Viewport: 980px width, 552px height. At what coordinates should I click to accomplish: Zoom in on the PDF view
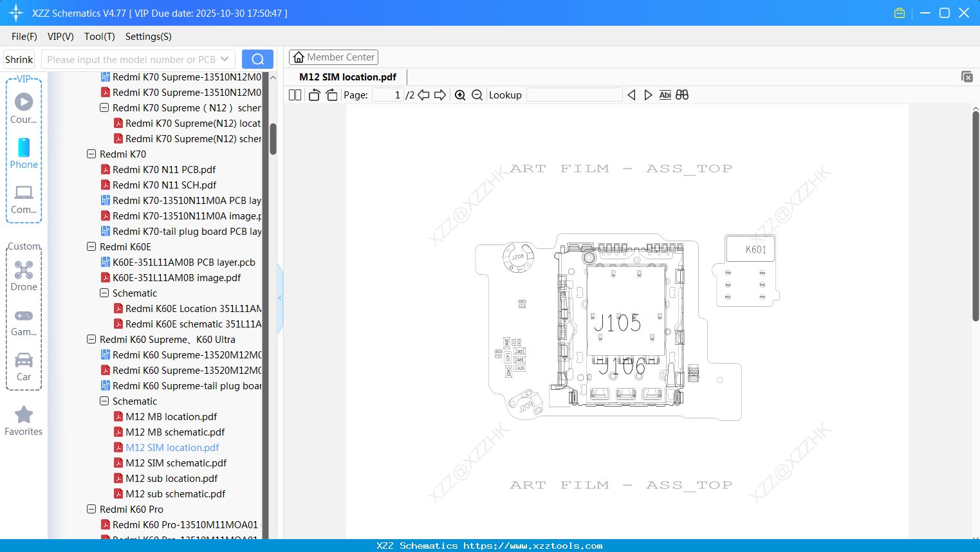[460, 95]
